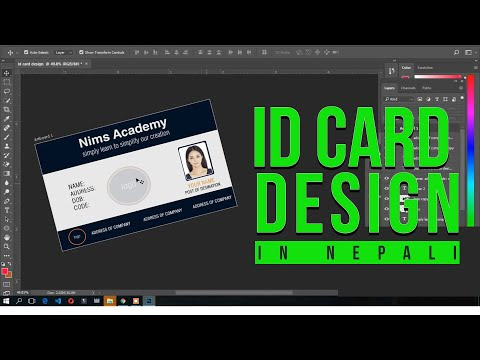Select the Crop tool

[x=7, y=109]
